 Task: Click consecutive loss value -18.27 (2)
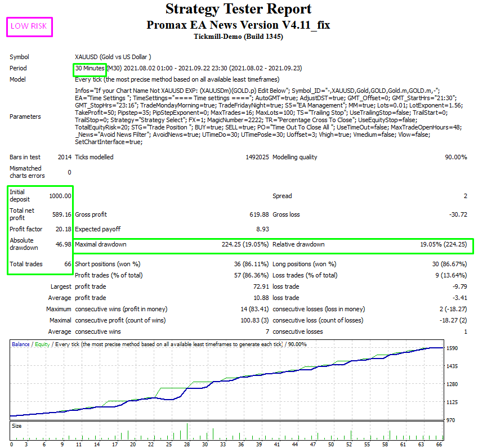tap(453, 320)
